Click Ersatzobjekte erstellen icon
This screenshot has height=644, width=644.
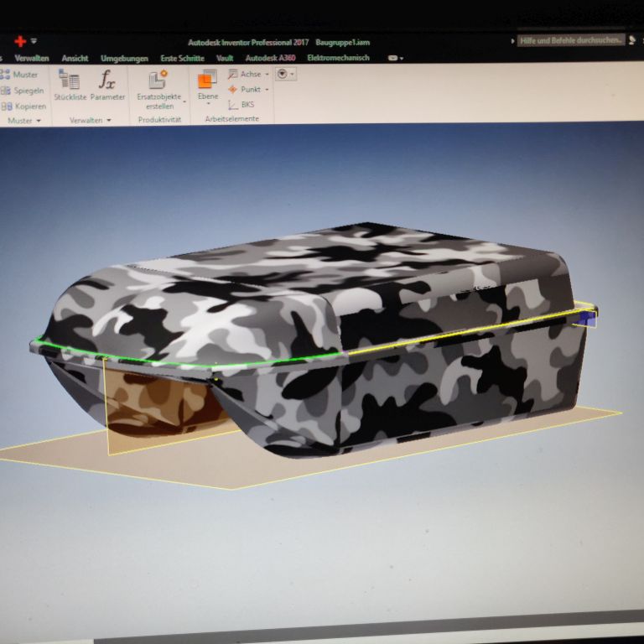[x=158, y=81]
